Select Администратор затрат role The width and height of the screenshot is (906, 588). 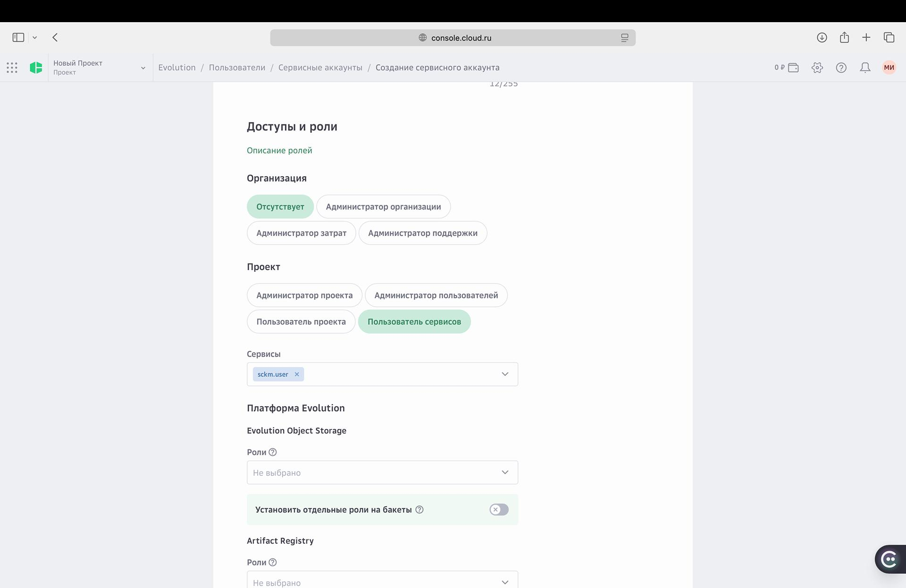tap(301, 233)
